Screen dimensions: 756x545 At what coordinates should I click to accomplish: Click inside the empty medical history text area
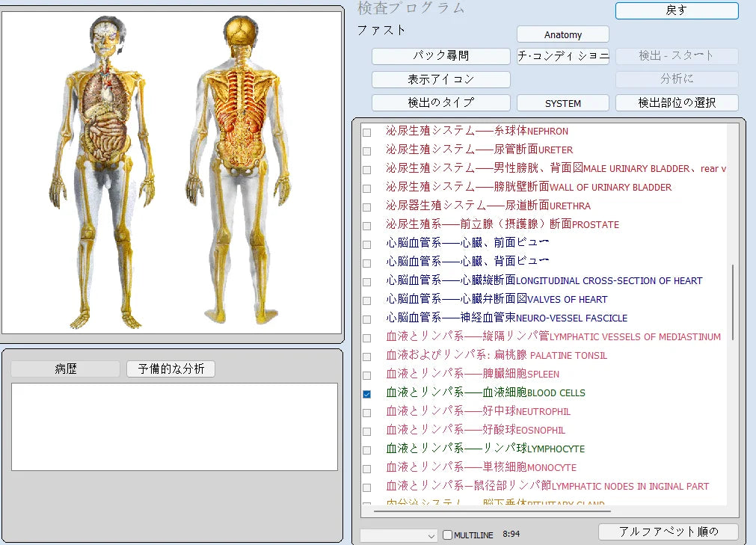pyautogui.click(x=174, y=427)
